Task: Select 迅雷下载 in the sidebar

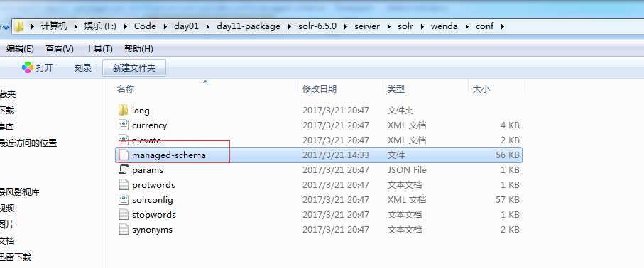Action: pos(16,257)
